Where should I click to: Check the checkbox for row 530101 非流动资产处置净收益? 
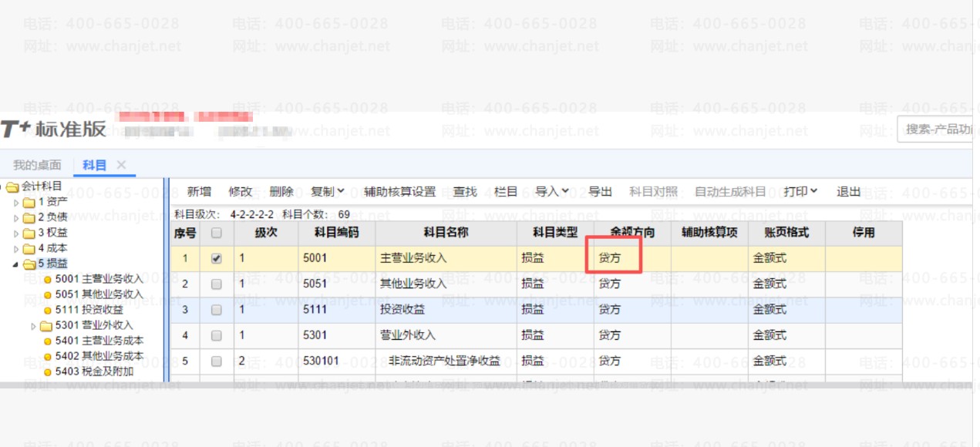click(x=217, y=361)
